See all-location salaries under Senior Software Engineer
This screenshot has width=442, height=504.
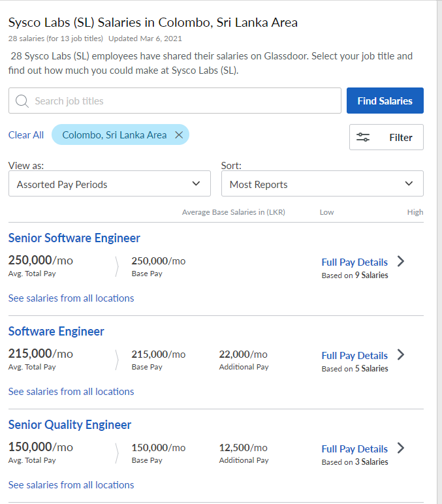tap(71, 298)
